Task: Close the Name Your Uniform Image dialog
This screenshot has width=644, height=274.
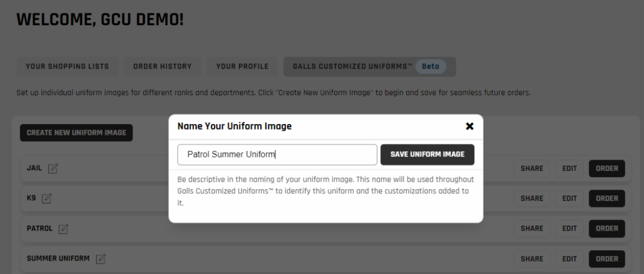Action: pos(470,126)
